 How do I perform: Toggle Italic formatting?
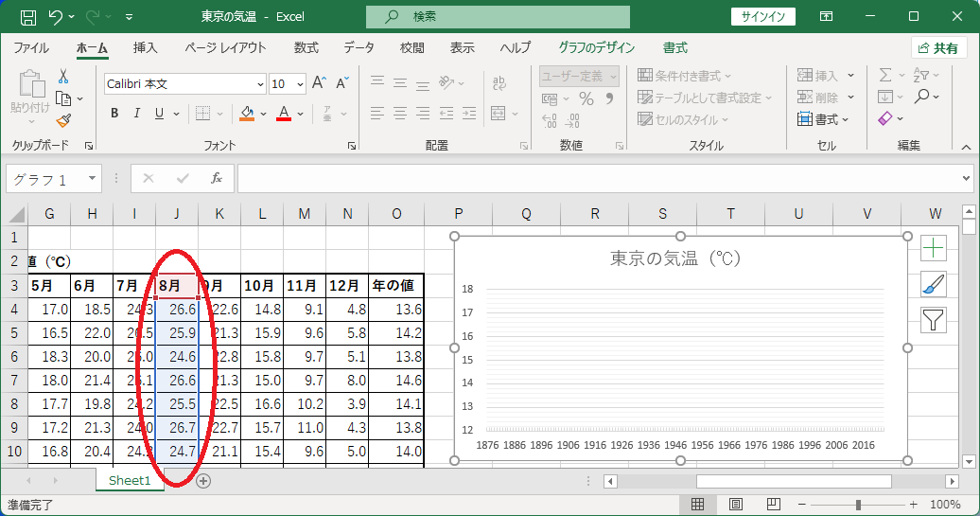point(137,114)
